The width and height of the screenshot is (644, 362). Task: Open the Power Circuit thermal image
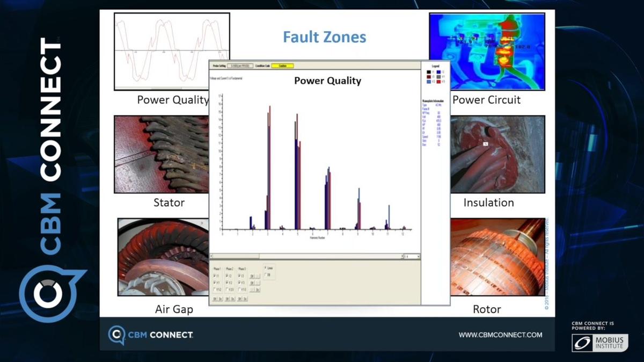point(487,52)
